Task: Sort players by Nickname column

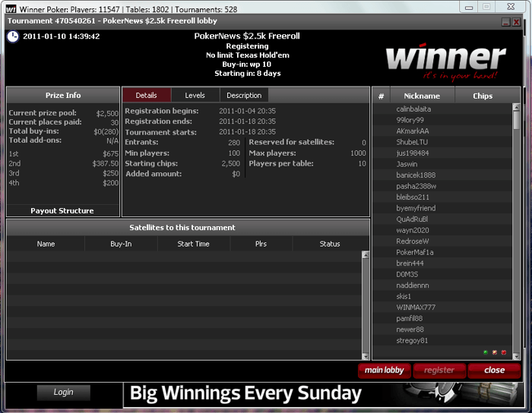Action: (422, 96)
